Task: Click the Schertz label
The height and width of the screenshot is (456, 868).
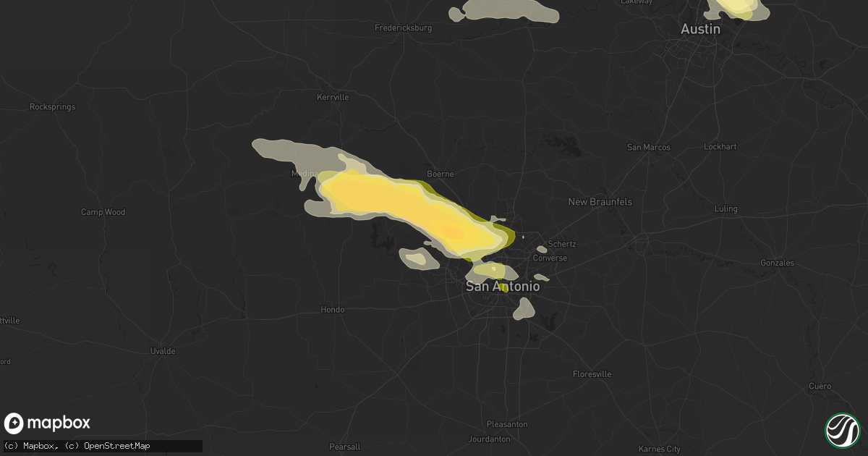Action: click(562, 245)
